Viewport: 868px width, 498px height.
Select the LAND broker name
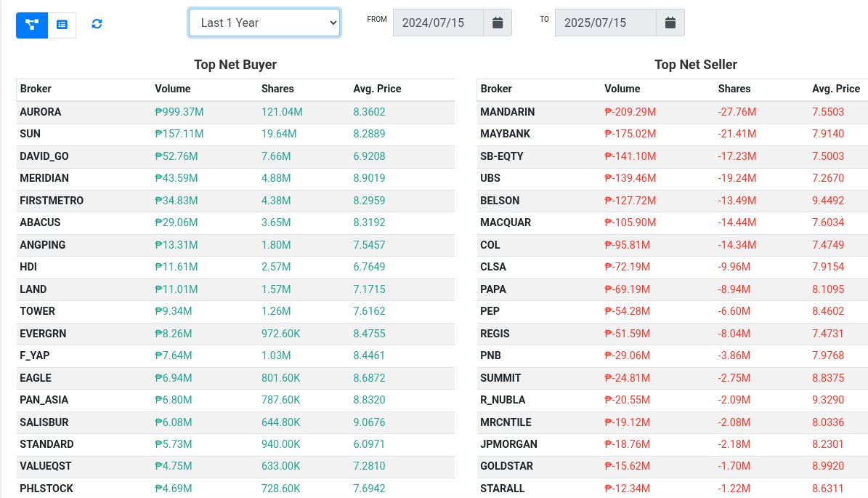click(33, 289)
